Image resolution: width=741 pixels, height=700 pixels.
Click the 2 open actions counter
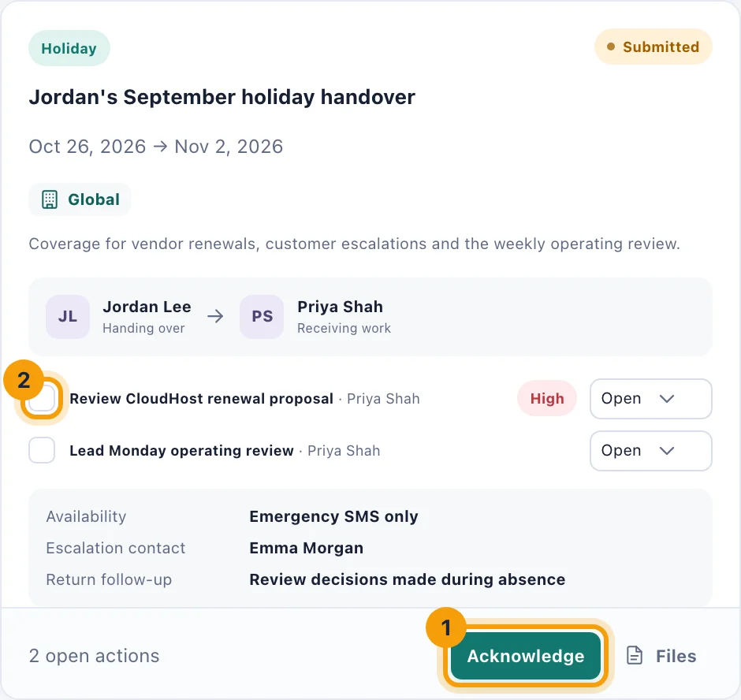[94, 656]
